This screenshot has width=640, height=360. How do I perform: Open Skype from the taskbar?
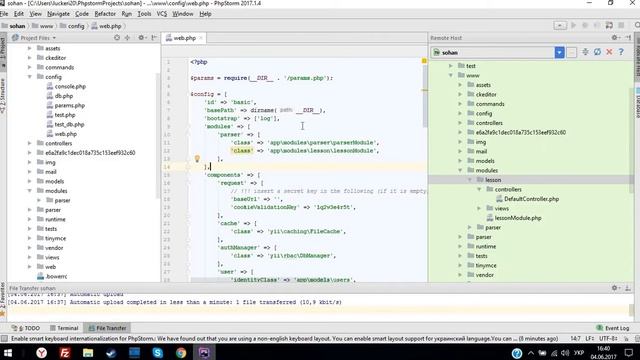point(158,353)
